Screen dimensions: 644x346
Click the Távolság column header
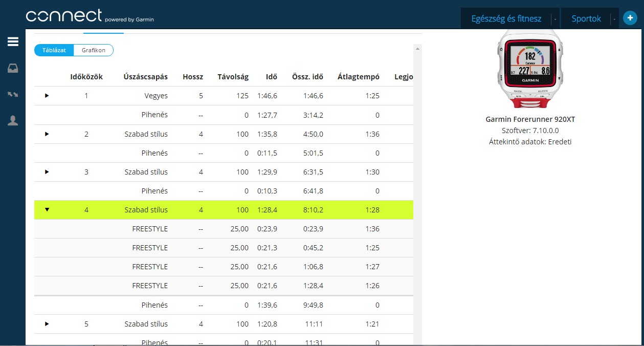(x=233, y=77)
